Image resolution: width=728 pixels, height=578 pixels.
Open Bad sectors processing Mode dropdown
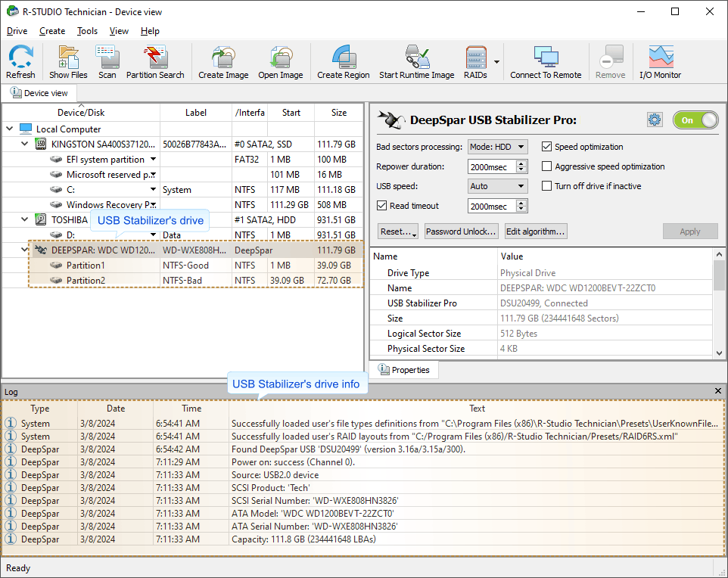pos(498,148)
